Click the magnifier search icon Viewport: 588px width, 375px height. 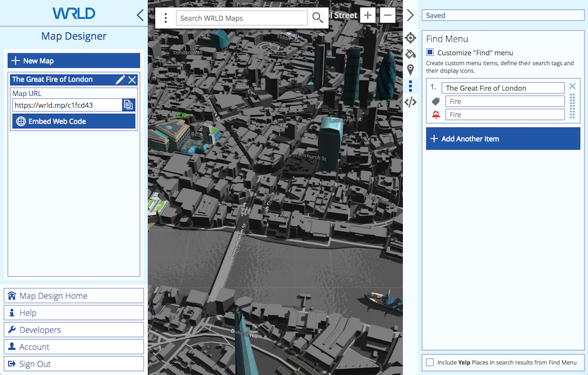click(318, 18)
